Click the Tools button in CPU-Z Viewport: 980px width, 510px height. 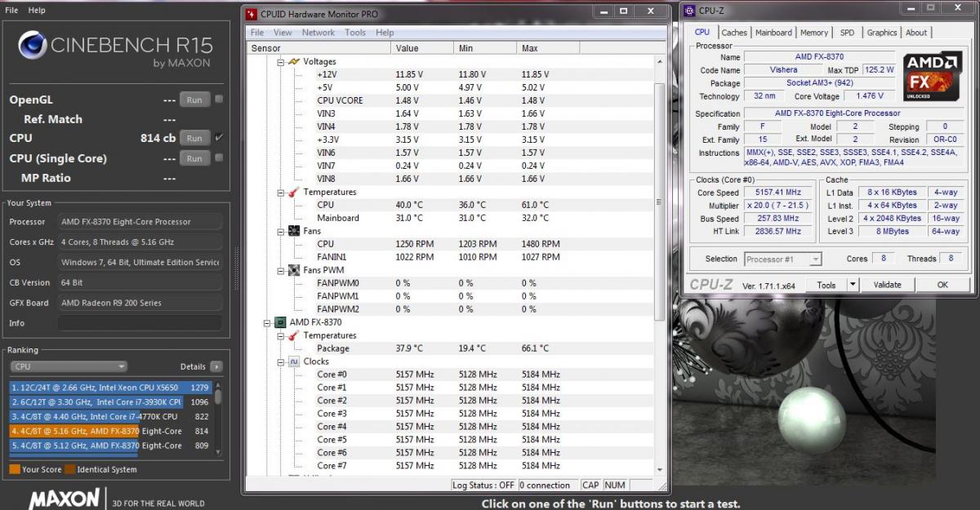click(x=826, y=285)
